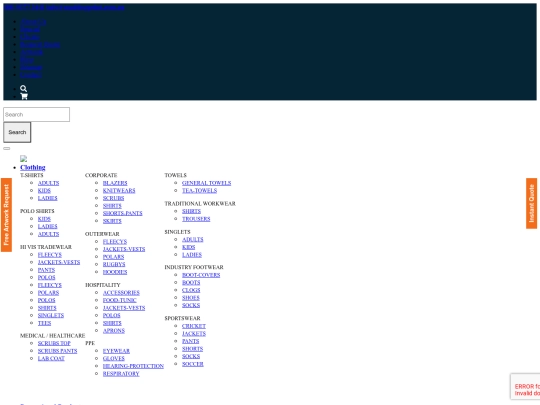Select LADIES under Polo Shirts
Screen dimensions: 540x405
(x=48, y=226)
